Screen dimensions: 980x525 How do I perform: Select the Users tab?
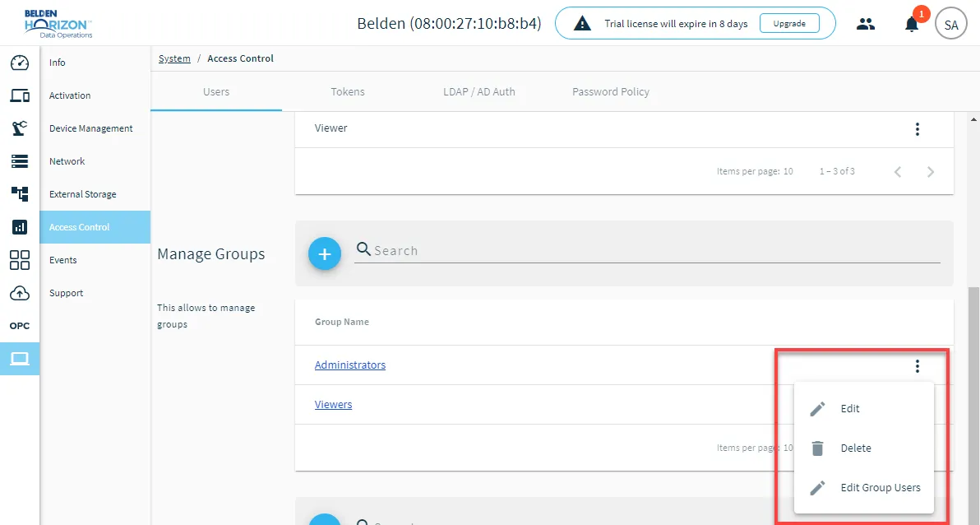point(216,91)
